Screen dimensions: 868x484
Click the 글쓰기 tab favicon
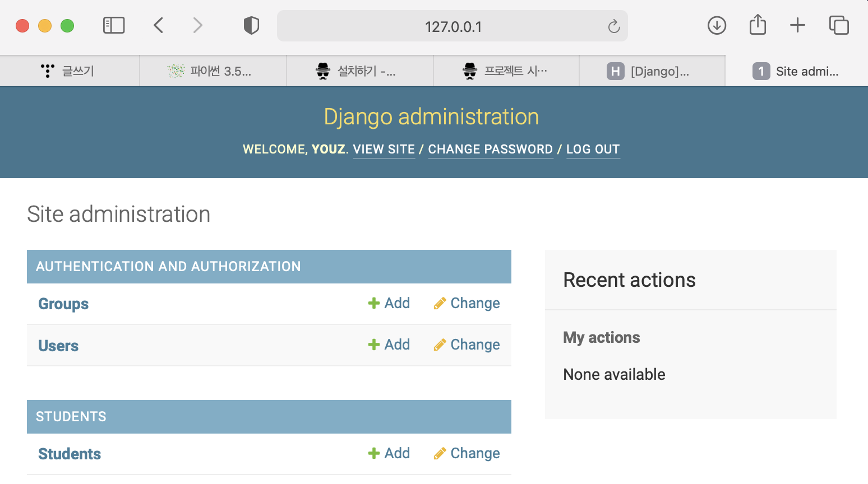(48, 71)
